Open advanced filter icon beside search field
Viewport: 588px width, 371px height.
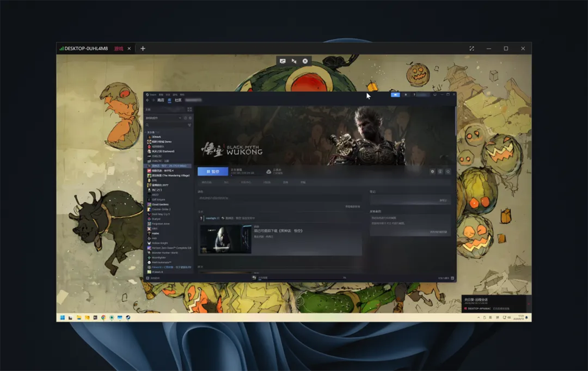(190, 125)
